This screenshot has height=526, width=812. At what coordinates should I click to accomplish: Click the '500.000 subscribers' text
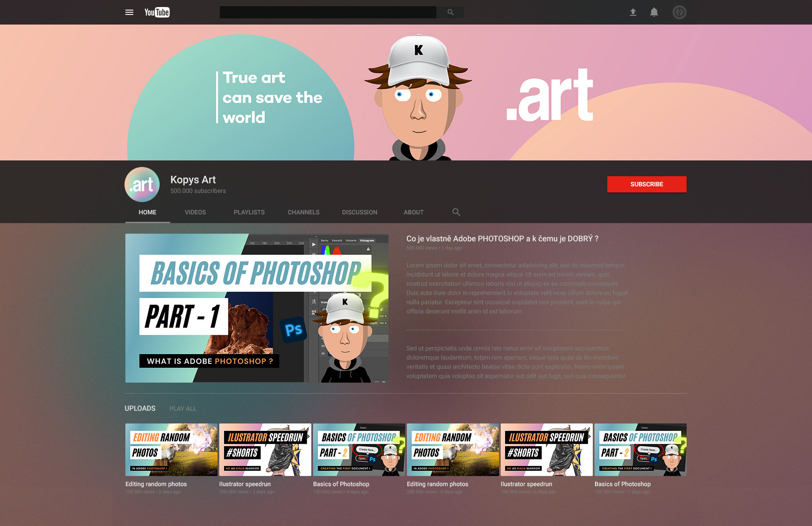point(198,191)
